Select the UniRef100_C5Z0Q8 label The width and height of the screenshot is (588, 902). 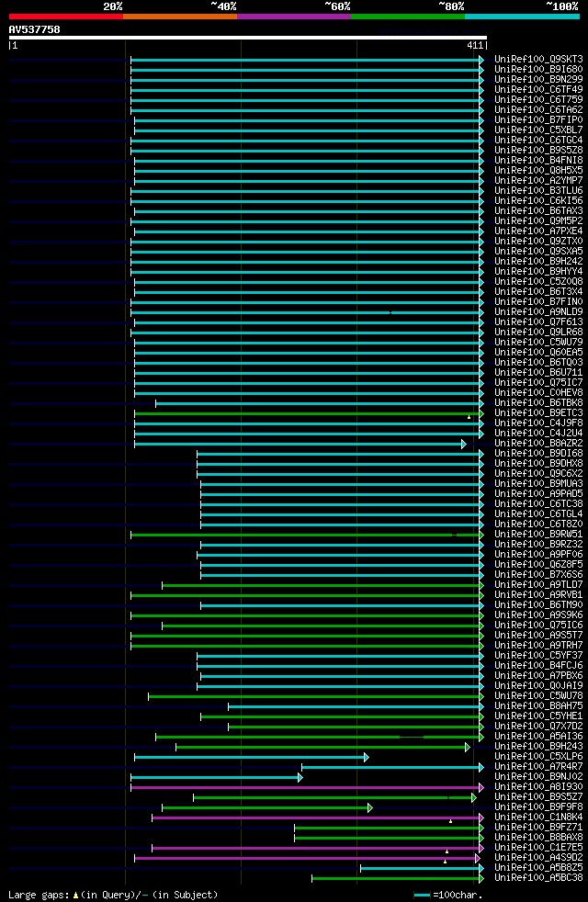tap(538, 281)
